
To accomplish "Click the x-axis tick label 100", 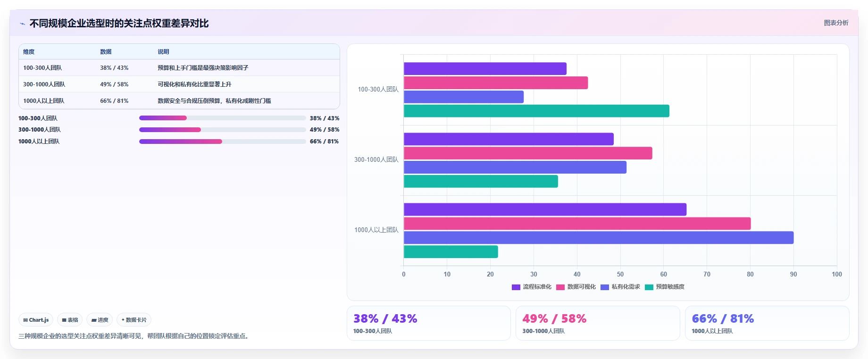I will tap(837, 275).
